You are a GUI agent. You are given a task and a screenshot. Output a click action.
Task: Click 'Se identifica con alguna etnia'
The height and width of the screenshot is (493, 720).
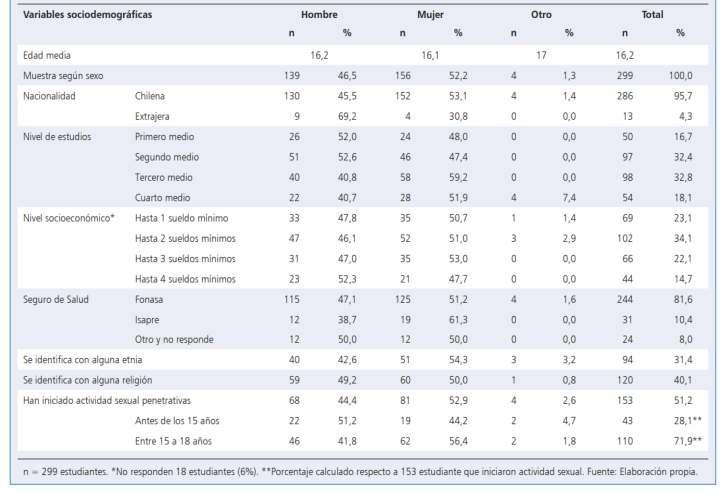83,360
